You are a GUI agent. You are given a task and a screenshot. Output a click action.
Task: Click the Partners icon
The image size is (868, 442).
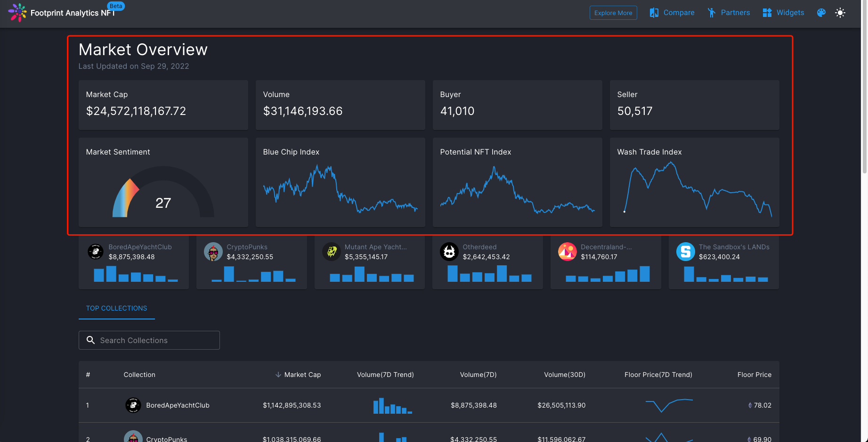pos(711,12)
